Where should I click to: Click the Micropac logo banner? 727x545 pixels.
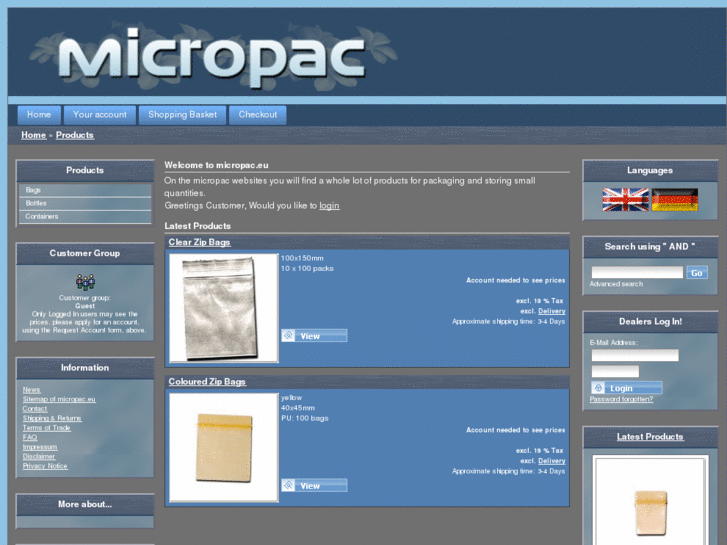point(212,57)
